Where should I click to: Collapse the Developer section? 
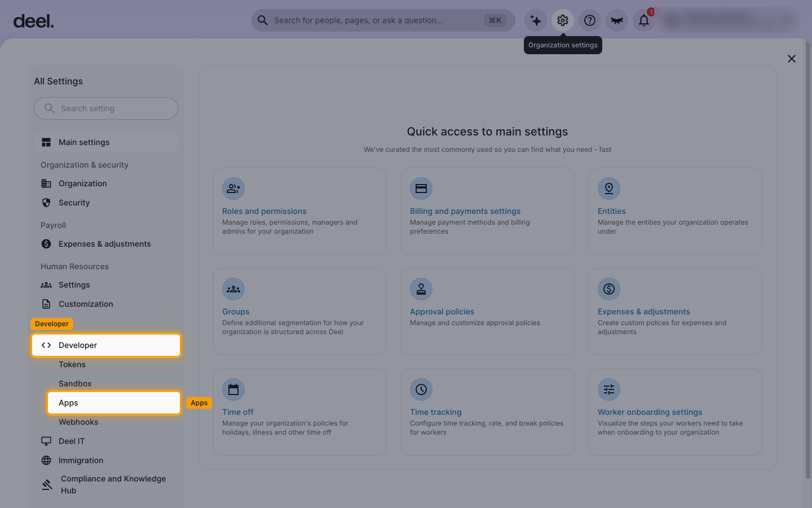pyautogui.click(x=106, y=345)
